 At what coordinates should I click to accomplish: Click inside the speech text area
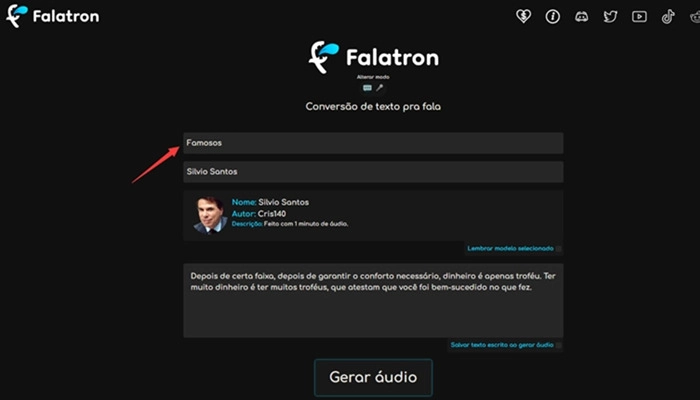click(373, 300)
